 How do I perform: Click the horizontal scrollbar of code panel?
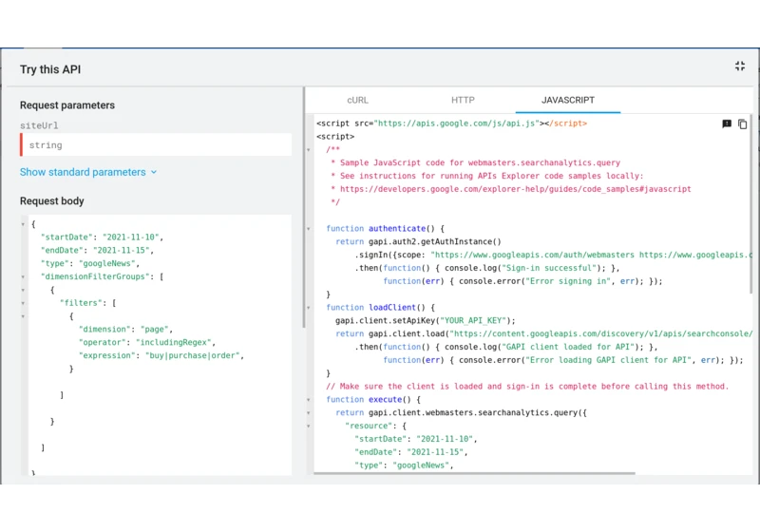click(x=474, y=473)
